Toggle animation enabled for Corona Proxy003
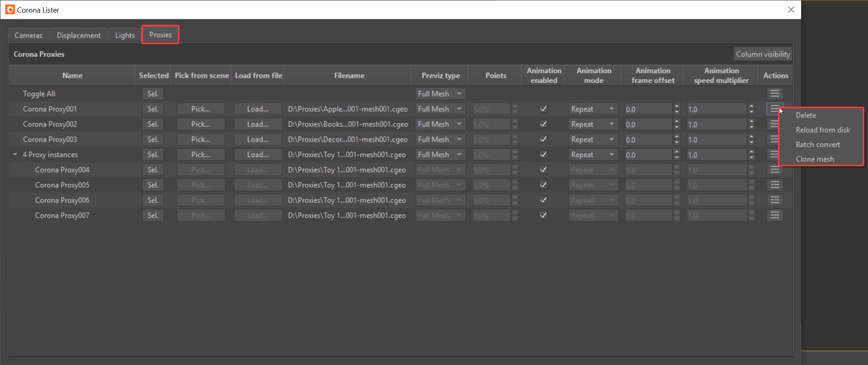Viewport: 868px width, 365px height. tap(543, 139)
